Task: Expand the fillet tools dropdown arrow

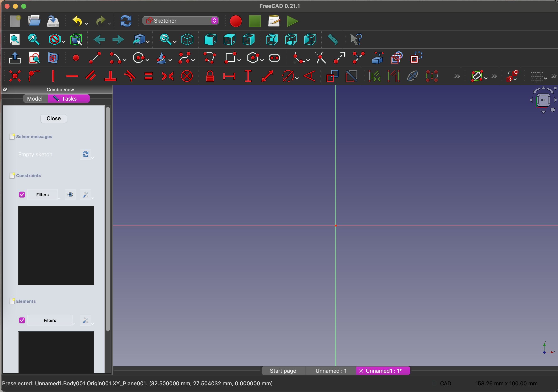Action: 308,60
